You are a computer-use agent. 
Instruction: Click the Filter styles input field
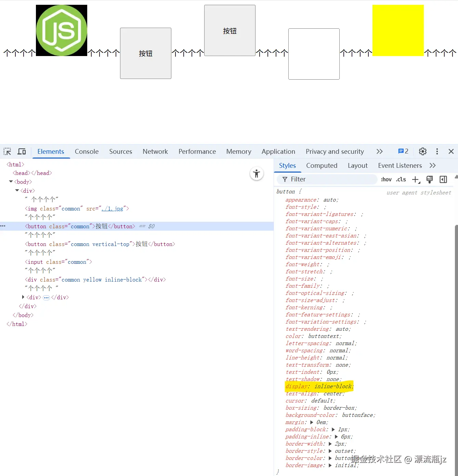(327, 179)
